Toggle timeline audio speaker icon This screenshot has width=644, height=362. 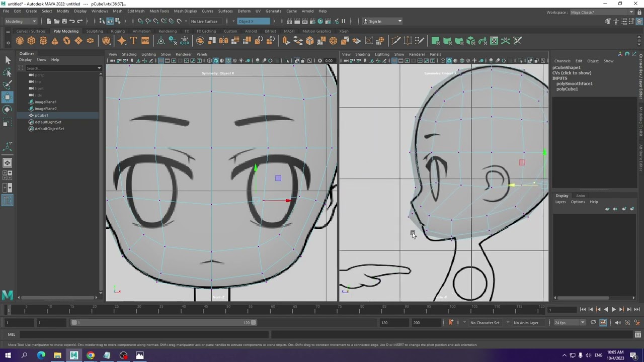[x=618, y=323]
